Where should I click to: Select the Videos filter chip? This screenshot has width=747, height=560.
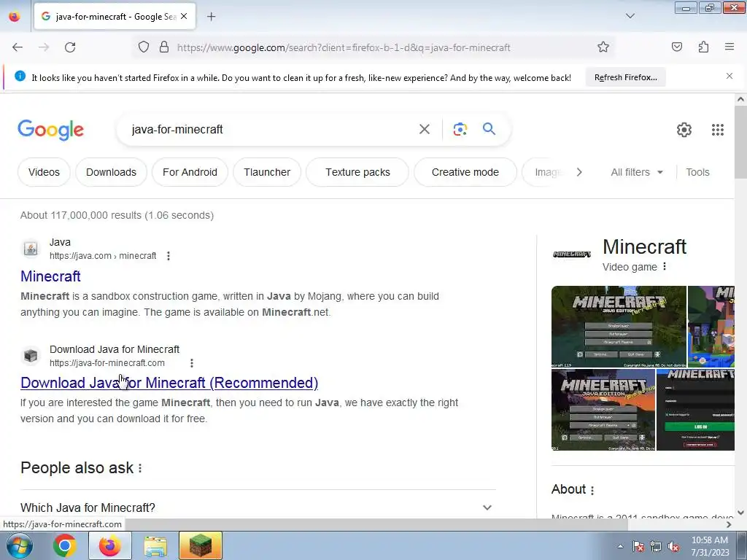click(44, 172)
